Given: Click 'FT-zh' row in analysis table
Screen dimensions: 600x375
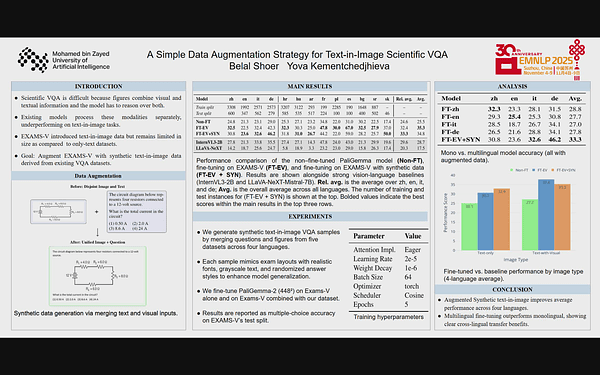Looking at the screenshot, I should click(x=512, y=109).
